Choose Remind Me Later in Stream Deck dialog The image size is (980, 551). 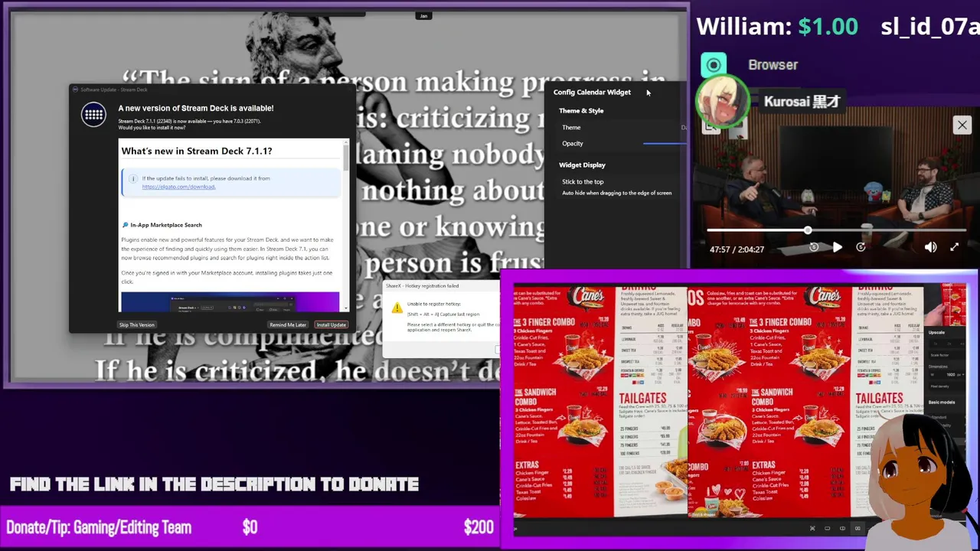click(x=288, y=324)
